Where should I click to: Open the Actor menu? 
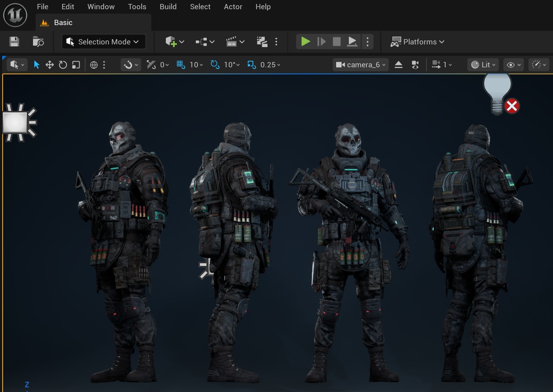click(x=233, y=7)
